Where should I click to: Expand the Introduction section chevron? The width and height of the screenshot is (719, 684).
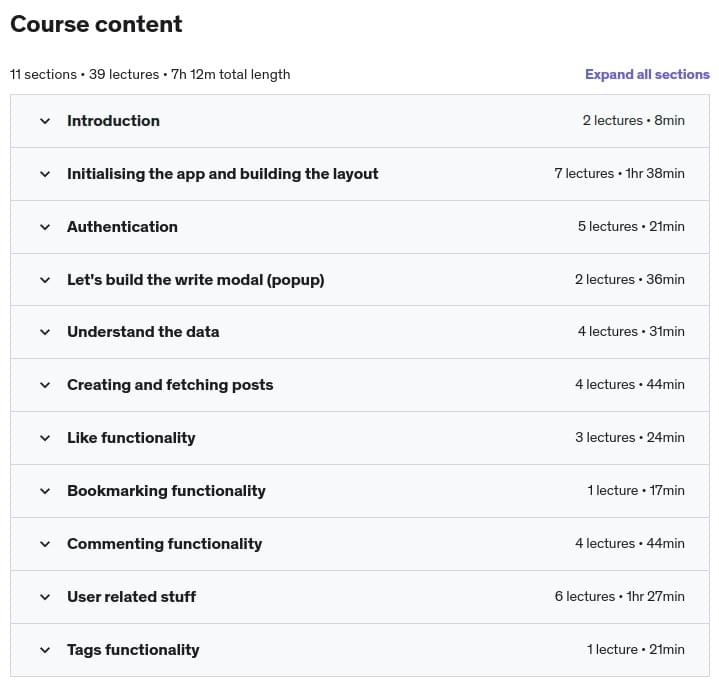coord(45,121)
